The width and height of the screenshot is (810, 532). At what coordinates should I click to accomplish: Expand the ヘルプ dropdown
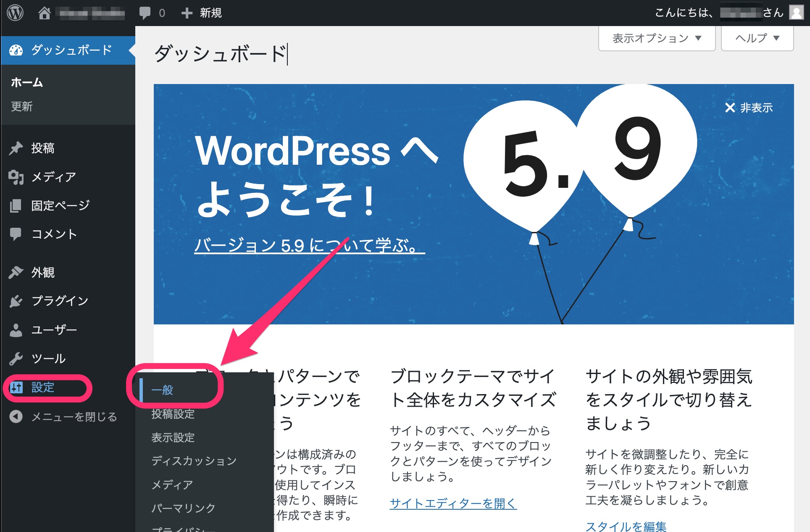[757, 38]
